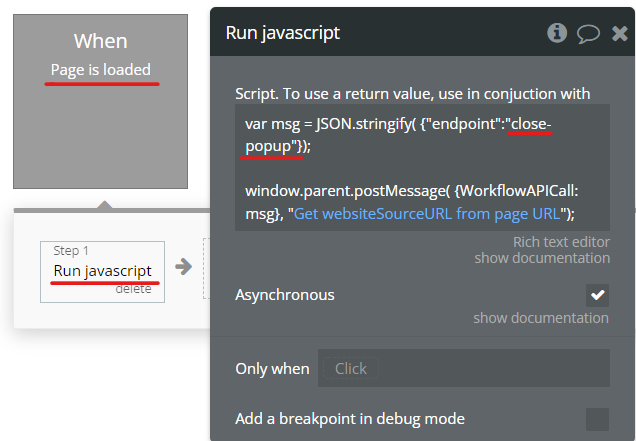Select the Step 1 Run javascript action
Screen dimensions: 636x441
(x=103, y=270)
